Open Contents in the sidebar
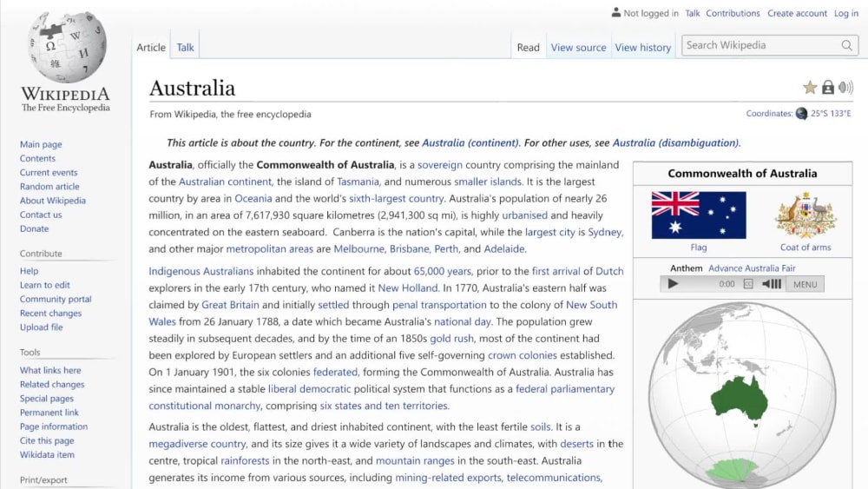The width and height of the screenshot is (868, 489). click(37, 158)
